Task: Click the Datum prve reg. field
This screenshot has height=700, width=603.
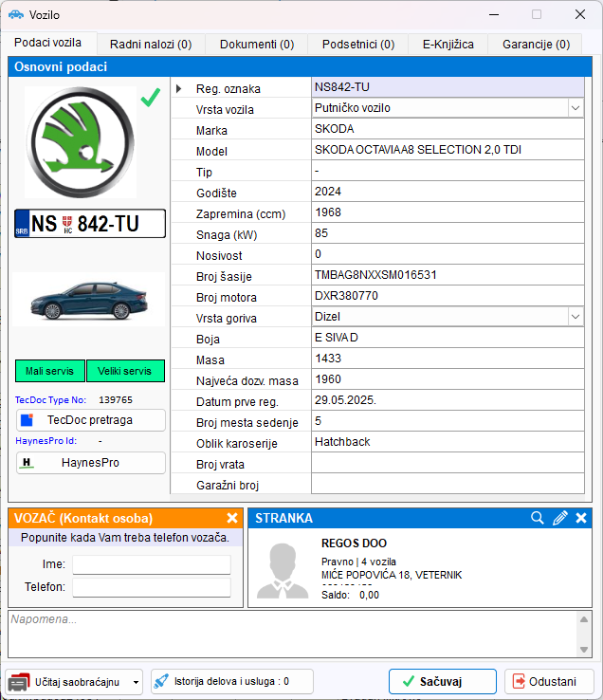Action: (x=448, y=400)
